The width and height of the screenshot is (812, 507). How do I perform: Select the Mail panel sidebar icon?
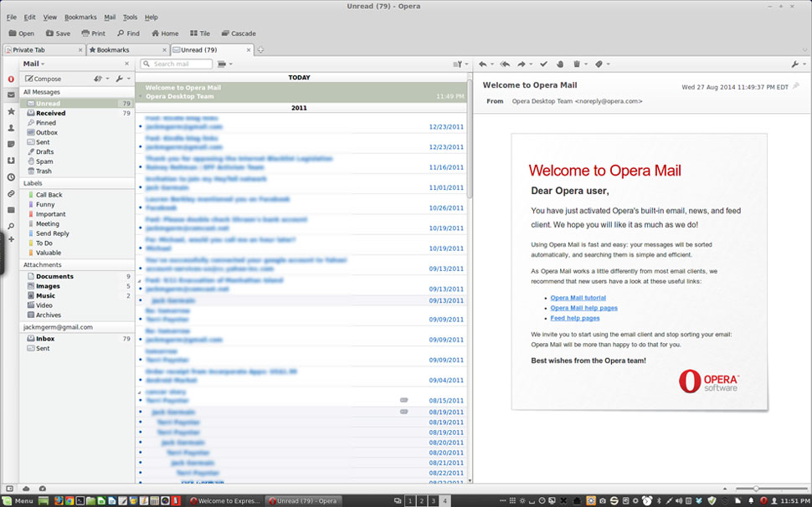tap(11, 95)
